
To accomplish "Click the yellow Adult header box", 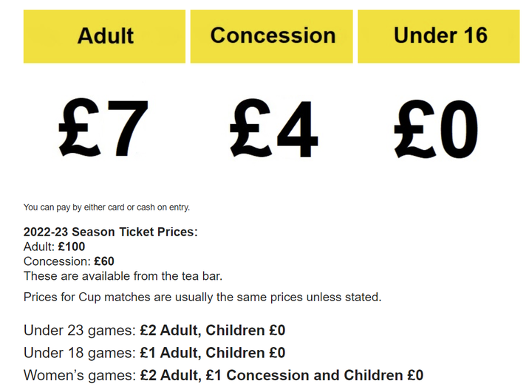I will click(x=104, y=36).
